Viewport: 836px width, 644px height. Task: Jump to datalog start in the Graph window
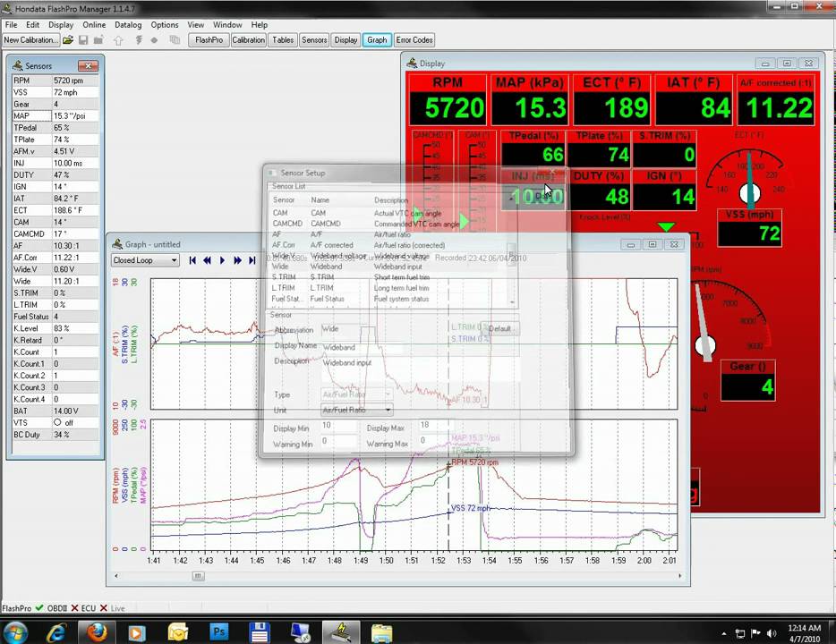(192, 260)
